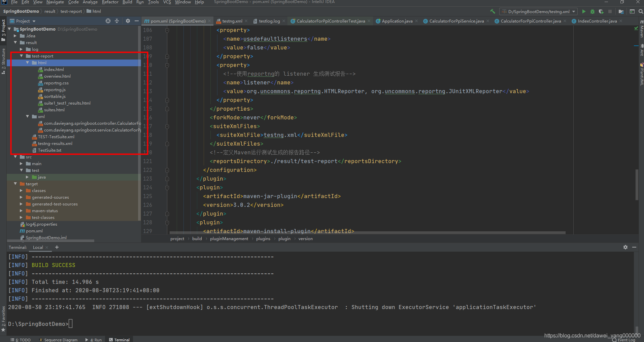
Task: Start debugging with the bug icon
Action: tap(592, 11)
